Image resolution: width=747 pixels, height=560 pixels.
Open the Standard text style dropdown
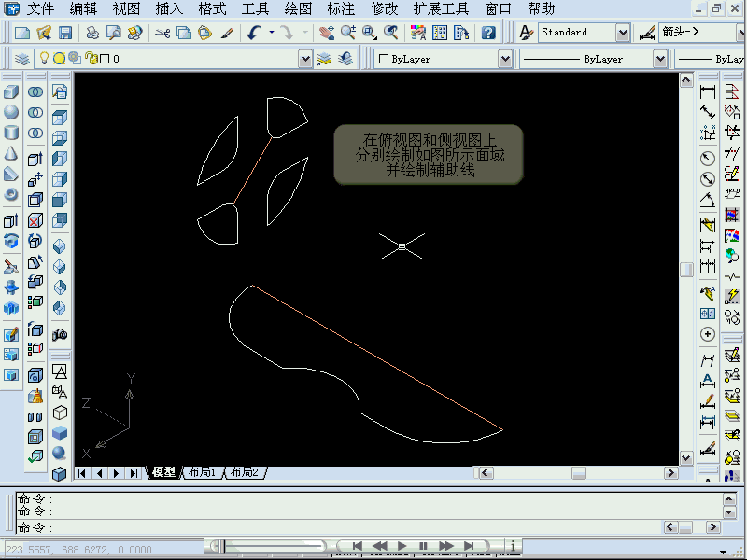(623, 33)
